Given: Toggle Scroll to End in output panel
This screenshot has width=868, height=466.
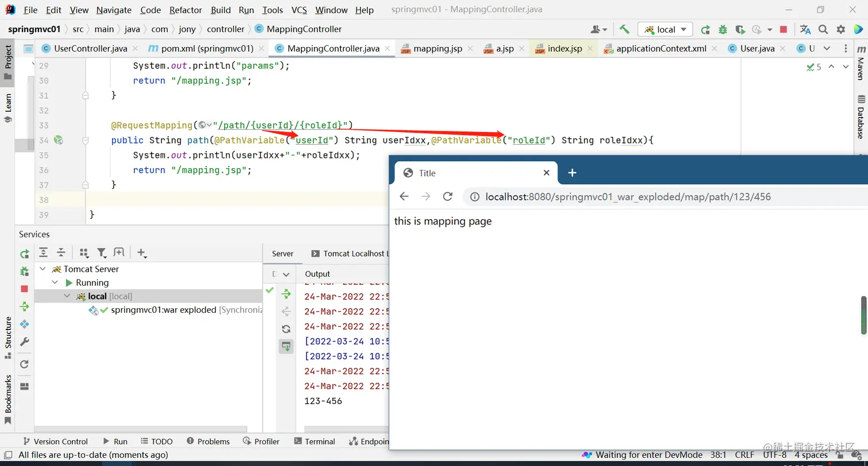Looking at the screenshot, I should [x=286, y=346].
